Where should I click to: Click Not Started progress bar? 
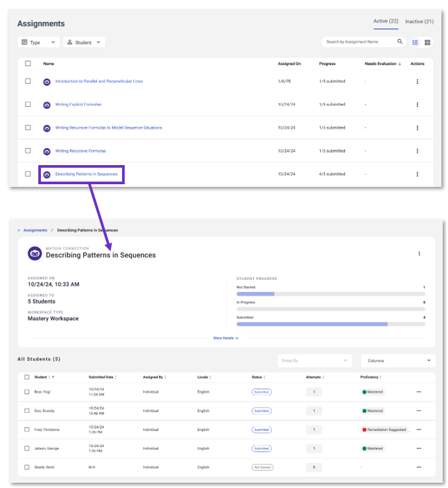click(331, 294)
